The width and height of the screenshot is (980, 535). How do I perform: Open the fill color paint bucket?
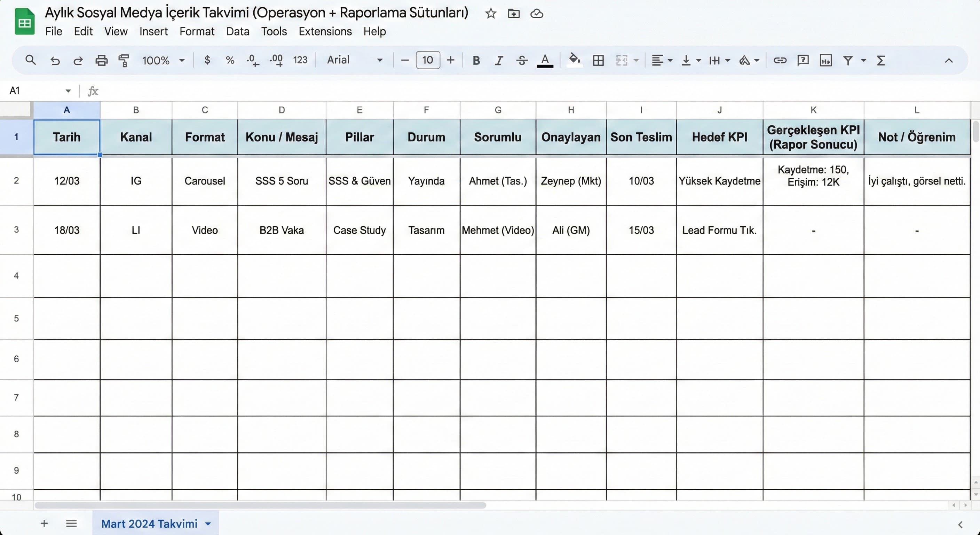[574, 60]
